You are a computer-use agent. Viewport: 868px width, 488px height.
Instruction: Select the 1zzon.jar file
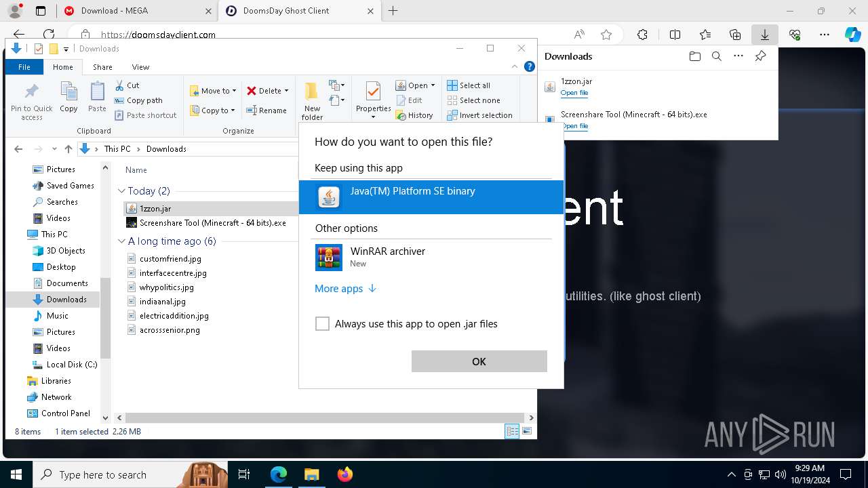point(155,209)
